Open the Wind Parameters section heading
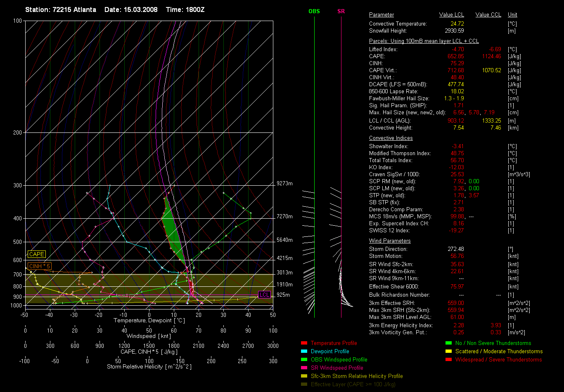This screenshot has height=392, width=564. [390, 241]
